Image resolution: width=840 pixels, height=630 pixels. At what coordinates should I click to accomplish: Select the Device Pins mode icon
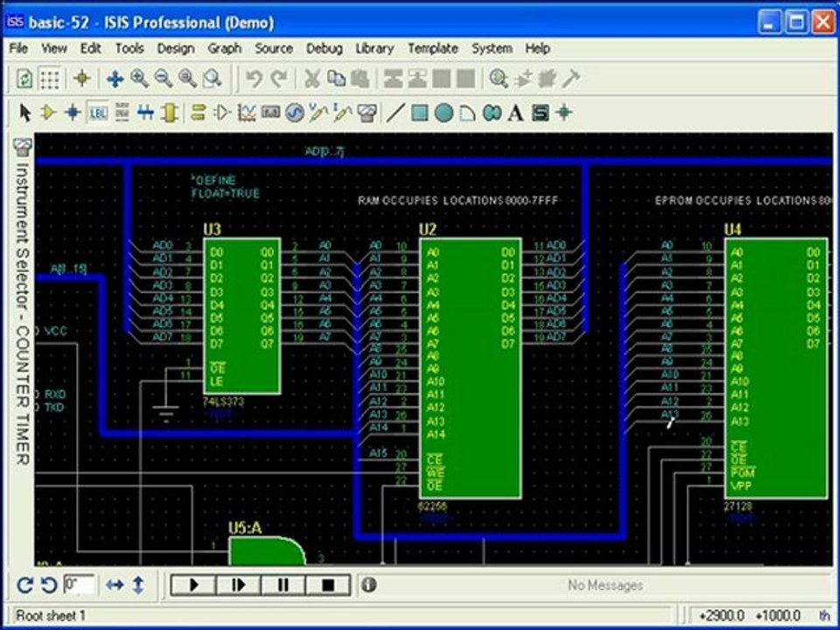[x=221, y=113]
